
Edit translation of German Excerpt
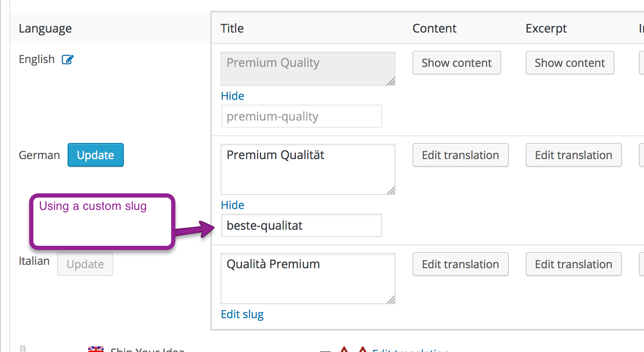(573, 155)
